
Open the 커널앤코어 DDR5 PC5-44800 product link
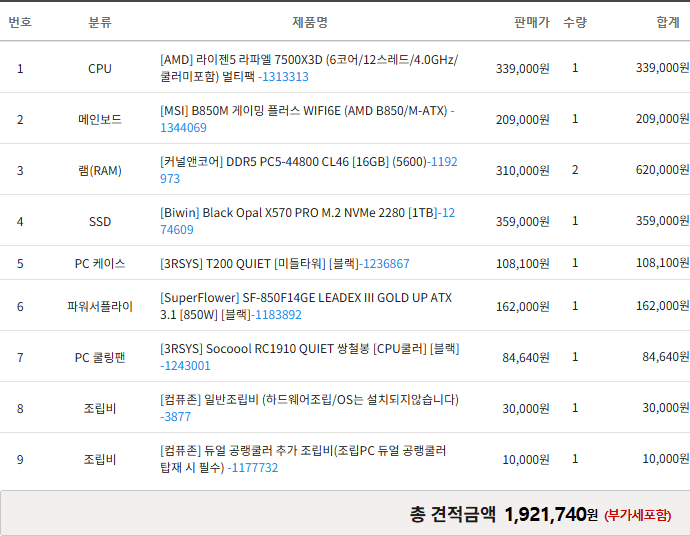point(309,170)
